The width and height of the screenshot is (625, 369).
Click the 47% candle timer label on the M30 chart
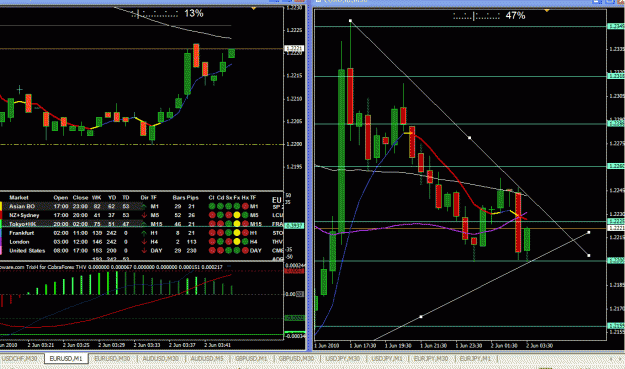515,16
